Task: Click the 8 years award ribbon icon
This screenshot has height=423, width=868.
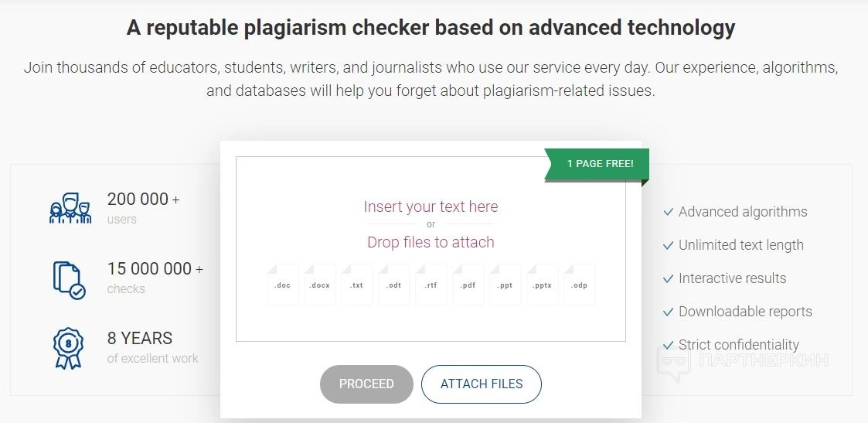Action: coord(68,348)
